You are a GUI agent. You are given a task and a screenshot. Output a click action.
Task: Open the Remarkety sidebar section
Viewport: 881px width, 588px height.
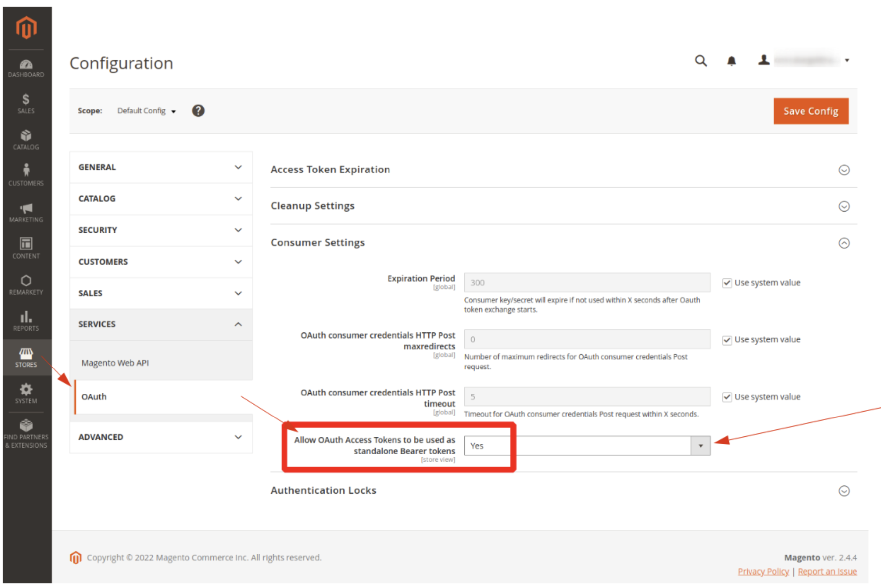(26, 285)
